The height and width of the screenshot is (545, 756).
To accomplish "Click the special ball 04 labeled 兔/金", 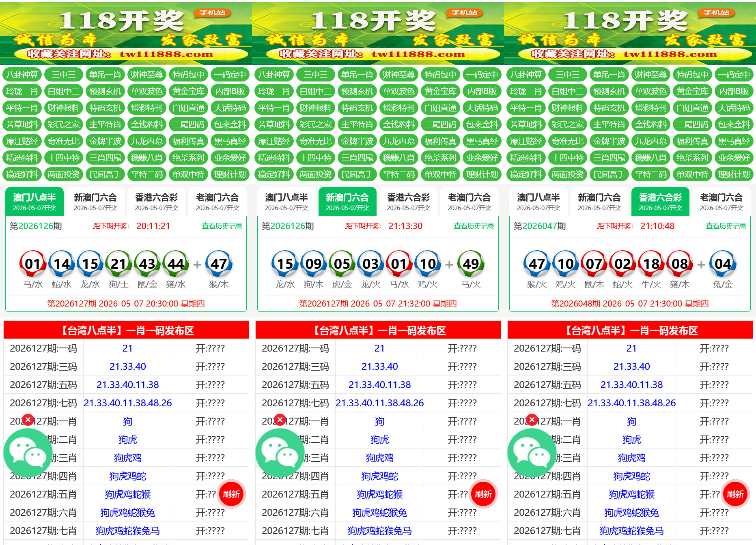I will coord(723,264).
